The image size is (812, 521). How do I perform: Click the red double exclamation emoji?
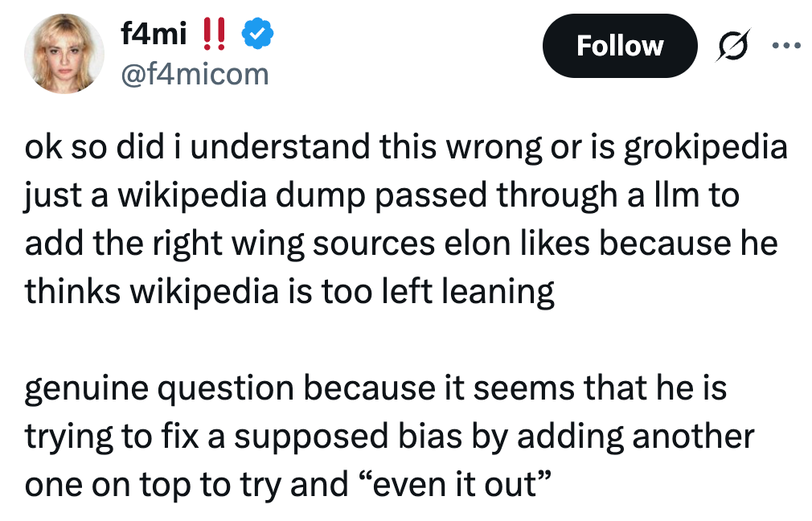(215, 36)
